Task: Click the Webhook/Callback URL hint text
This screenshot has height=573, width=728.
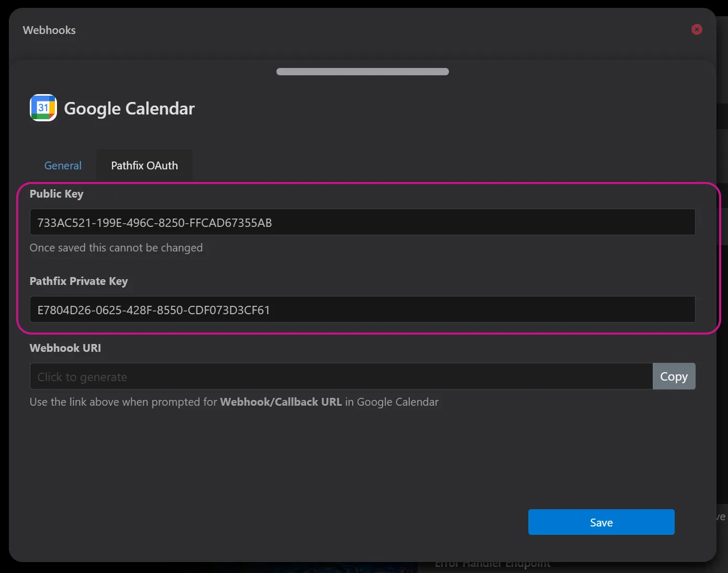Action: tap(234, 402)
